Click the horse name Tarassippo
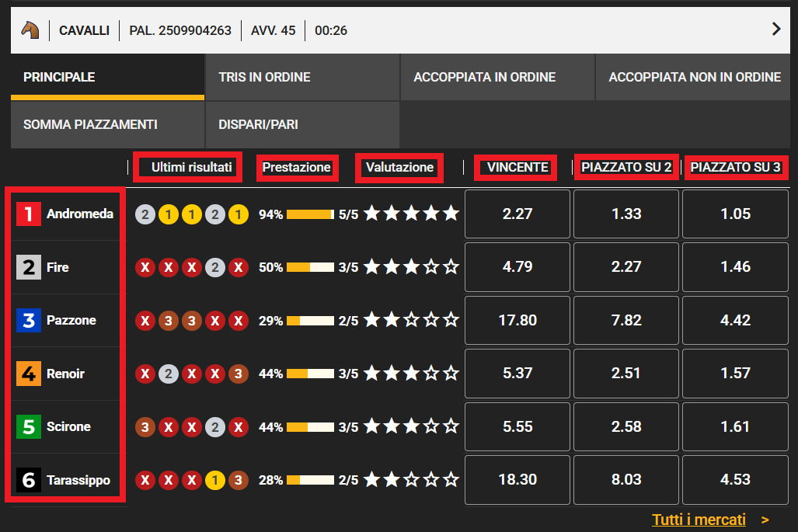The width and height of the screenshot is (798, 532). [x=78, y=480]
